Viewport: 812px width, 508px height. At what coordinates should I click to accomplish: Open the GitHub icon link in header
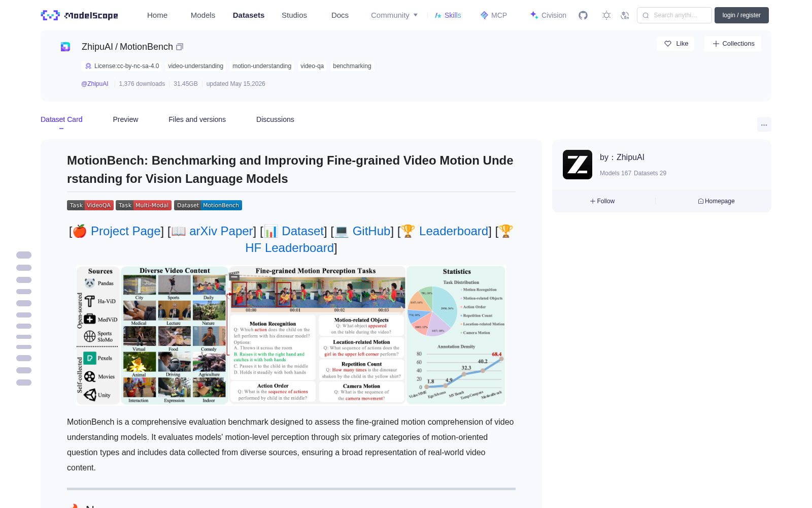click(x=583, y=15)
